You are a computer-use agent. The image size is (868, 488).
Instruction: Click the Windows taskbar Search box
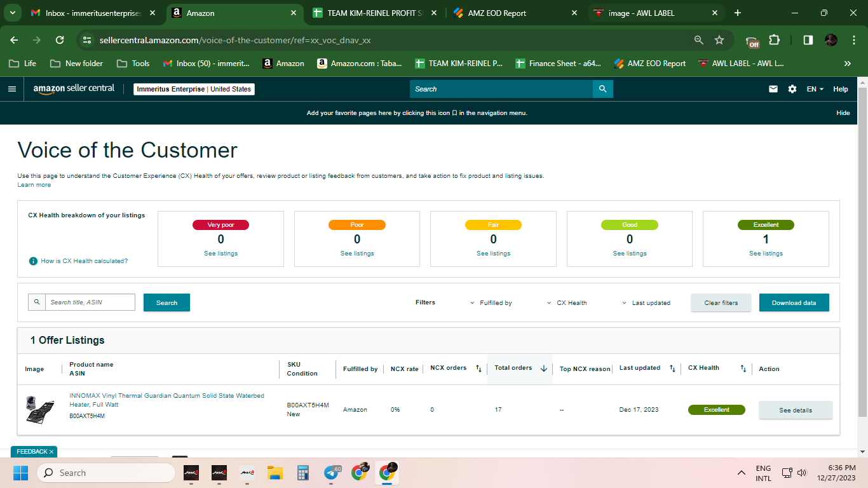coord(105,473)
